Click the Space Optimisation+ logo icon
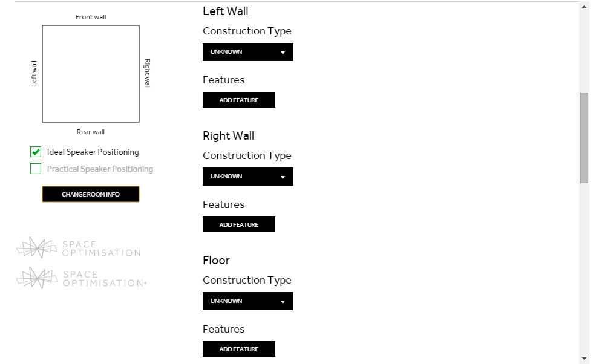 click(x=37, y=278)
